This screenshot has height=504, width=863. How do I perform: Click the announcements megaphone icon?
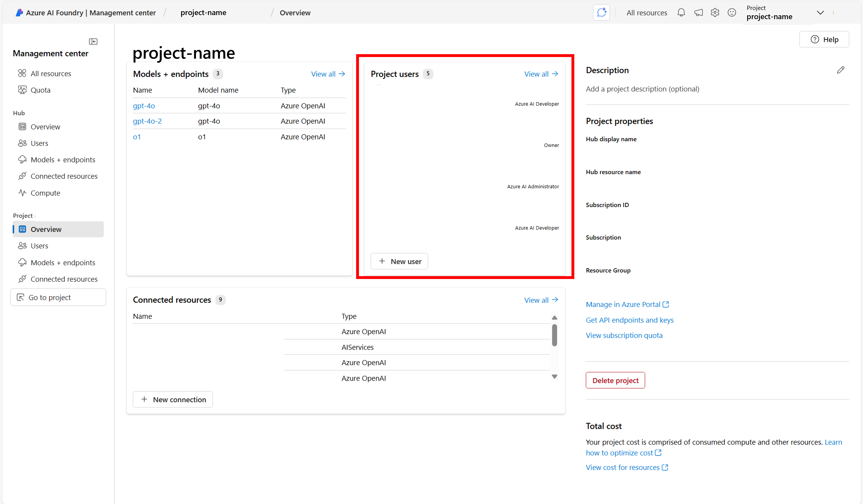click(699, 12)
